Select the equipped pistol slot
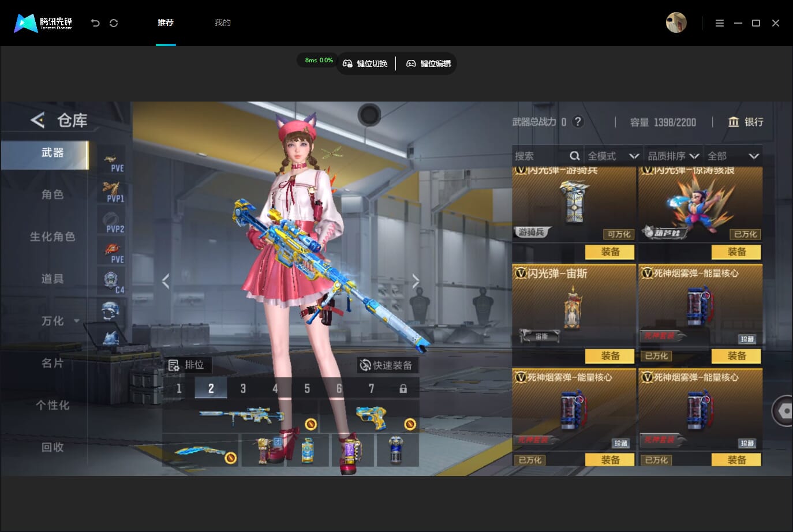Viewport: 793px width, 532px height. (x=369, y=415)
